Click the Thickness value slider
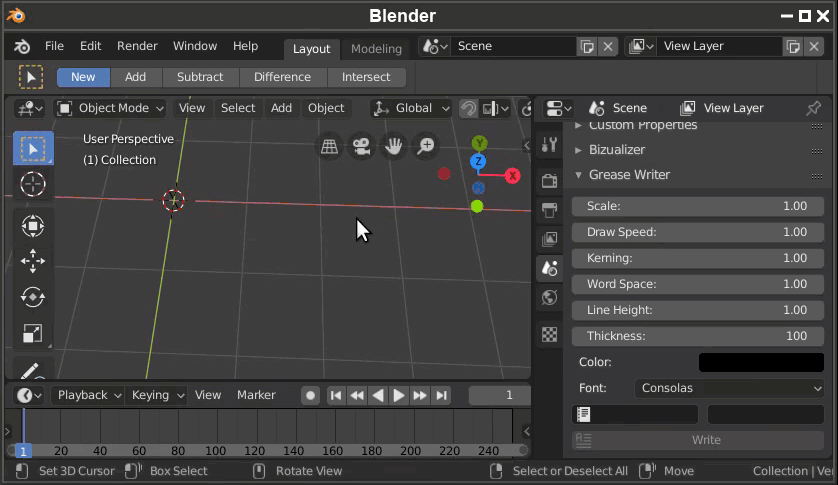838x485 pixels. [697, 336]
